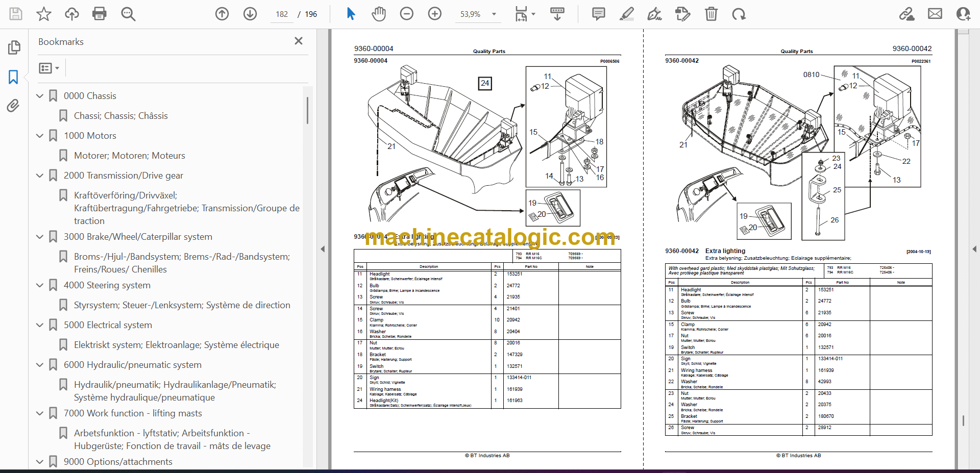Viewport: 980px width, 473px height.
Task: Select the highlight text pen tool
Action: (x=627, y=14)
